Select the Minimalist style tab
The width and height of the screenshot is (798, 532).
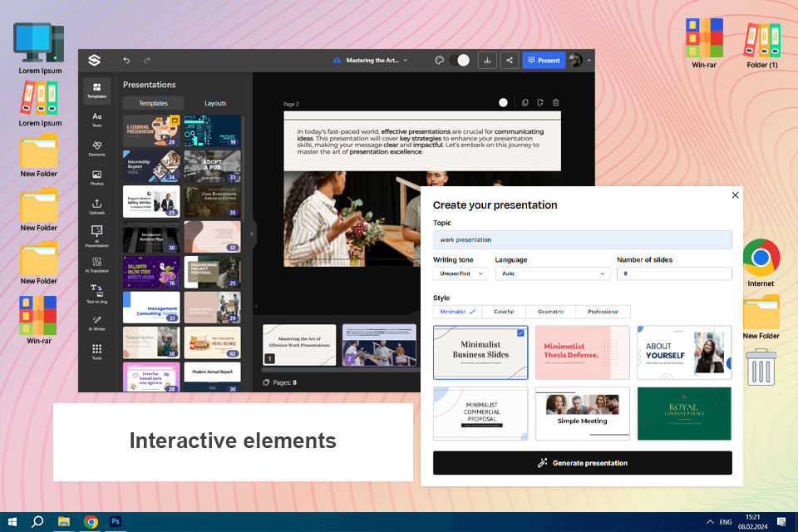[457, 312]
